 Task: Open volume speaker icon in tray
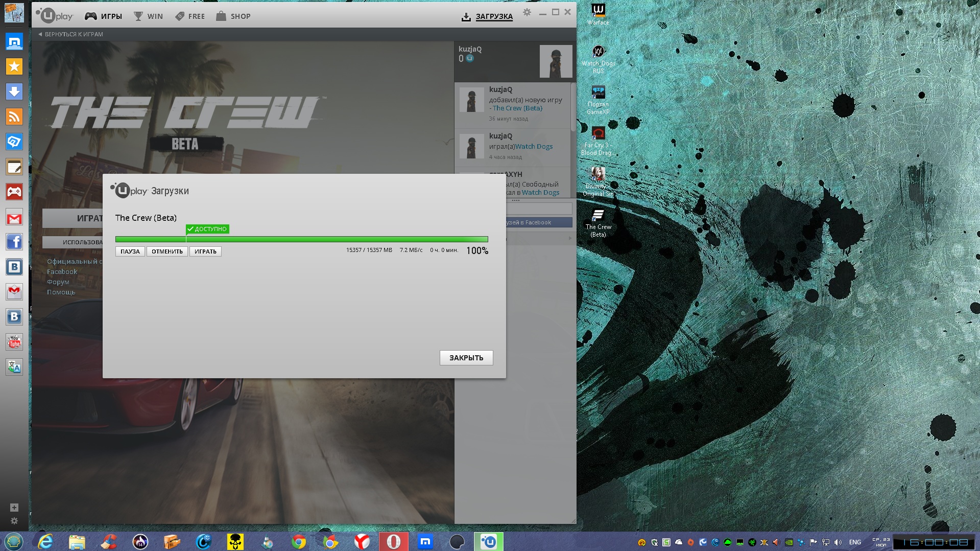tap(838, 542)
